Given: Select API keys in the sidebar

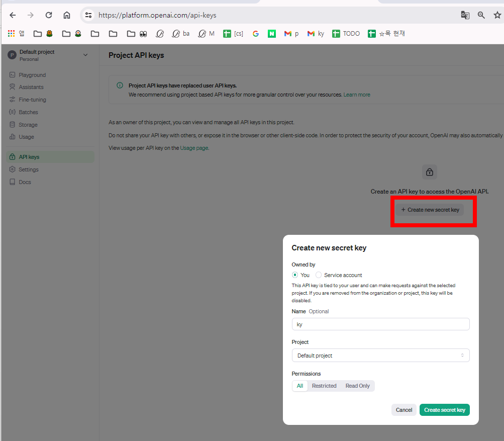Looking at the screenshot, I should [50, 157].
